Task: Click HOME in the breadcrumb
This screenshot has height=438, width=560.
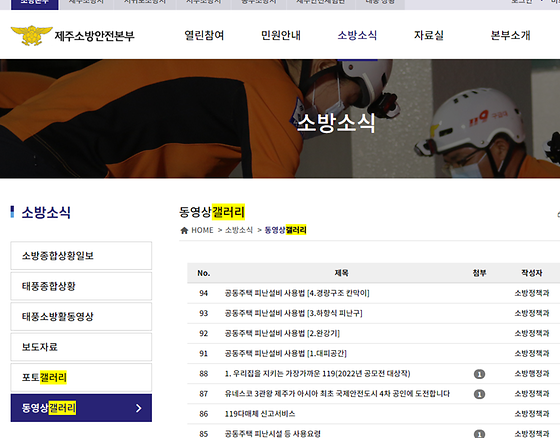Action: (202, 230)
